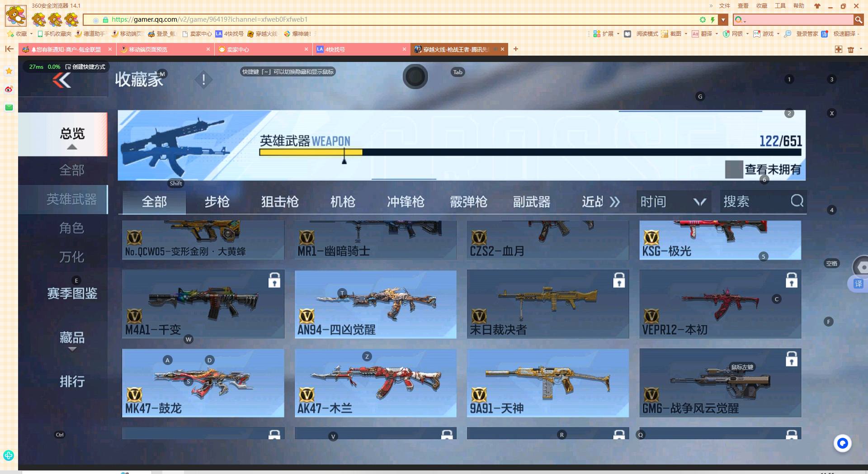The height and width of the screenshot is (474, 868).
Task: Select the 狙击枪 weapon category tab
Action: (279, 202)
